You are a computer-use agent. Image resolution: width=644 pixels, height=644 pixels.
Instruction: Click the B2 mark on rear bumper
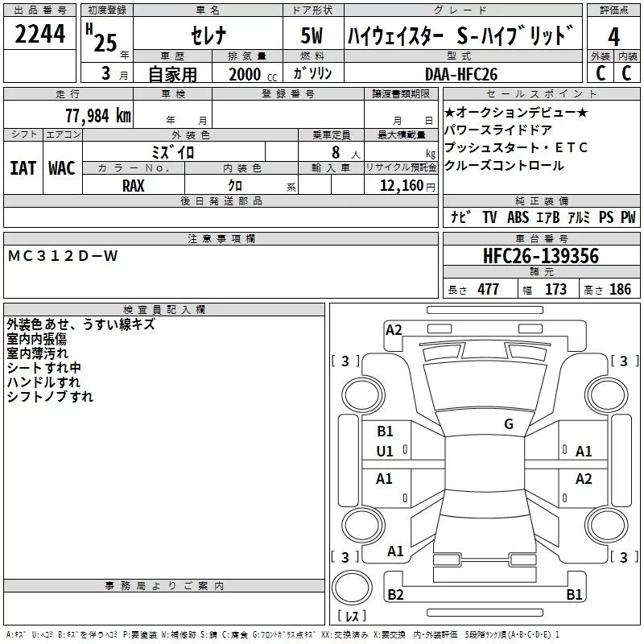(395, 594)
